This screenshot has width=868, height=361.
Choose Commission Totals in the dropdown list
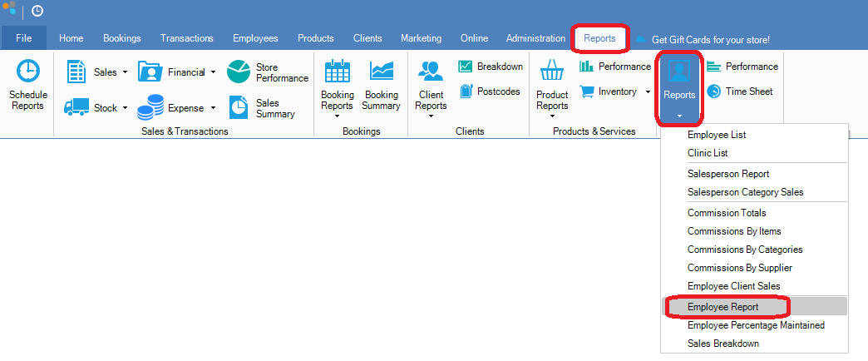tap(727, 213)
